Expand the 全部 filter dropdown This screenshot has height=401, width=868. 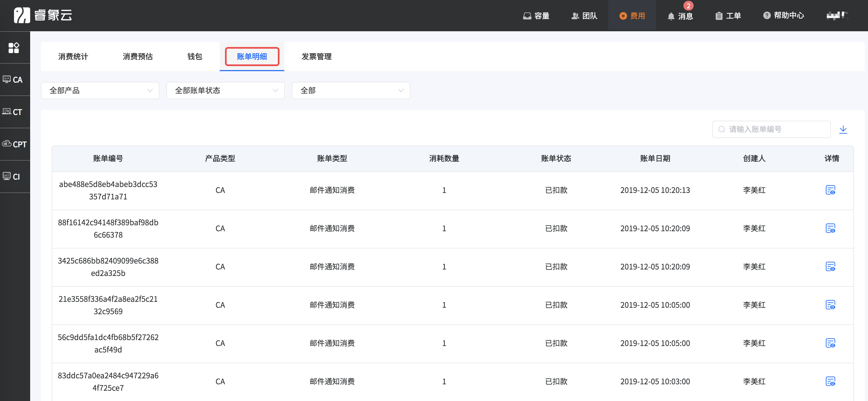pyautogui.click(x=351, y=90)
